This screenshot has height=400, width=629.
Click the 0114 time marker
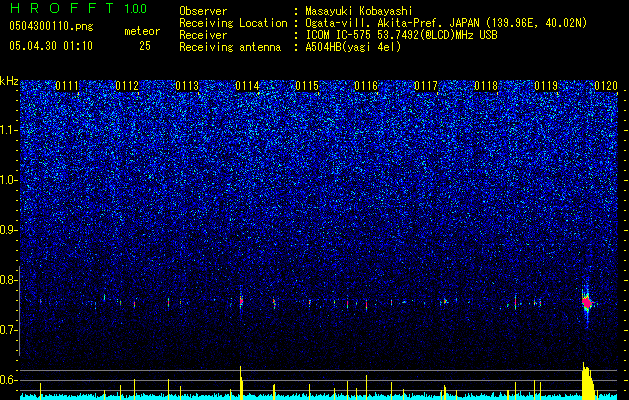(247, 86)
